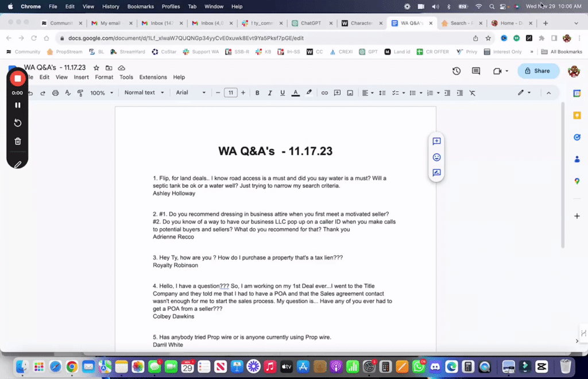
Task: Open the Format menu
Action: point(104,77)
